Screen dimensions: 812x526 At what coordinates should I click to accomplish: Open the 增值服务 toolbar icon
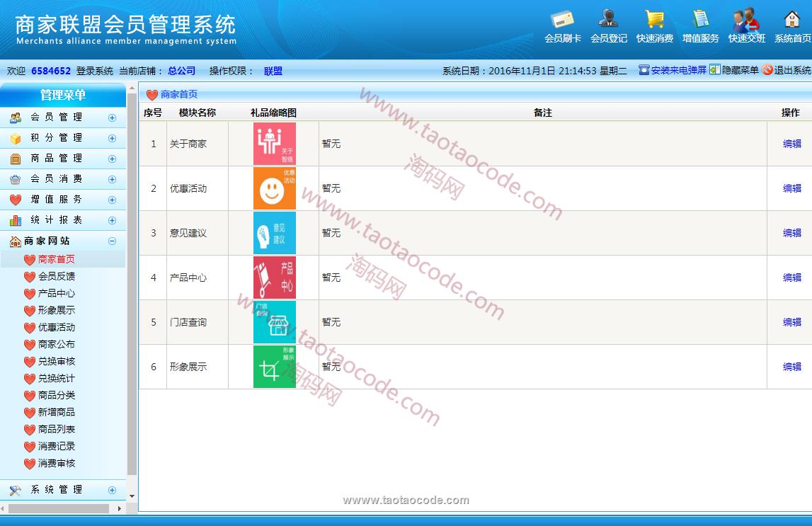pos(700,20)
